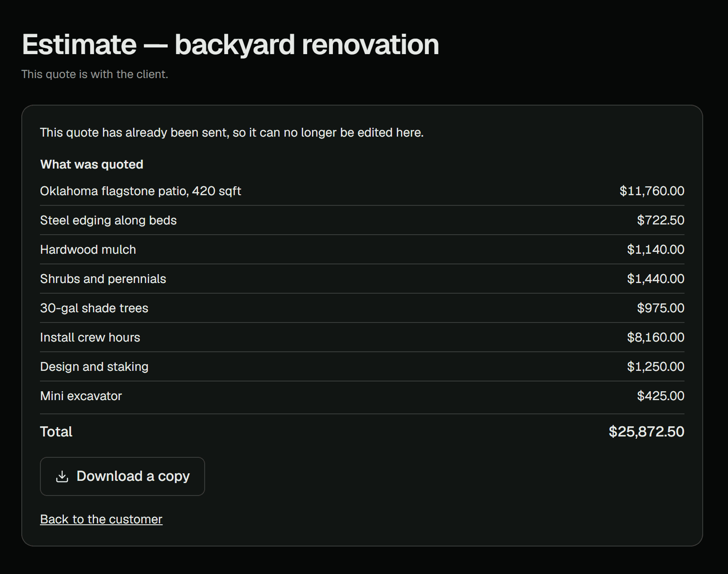Screen dimensions: 728x574
Task: Select the Design and staking row
Action: (362, 367)
